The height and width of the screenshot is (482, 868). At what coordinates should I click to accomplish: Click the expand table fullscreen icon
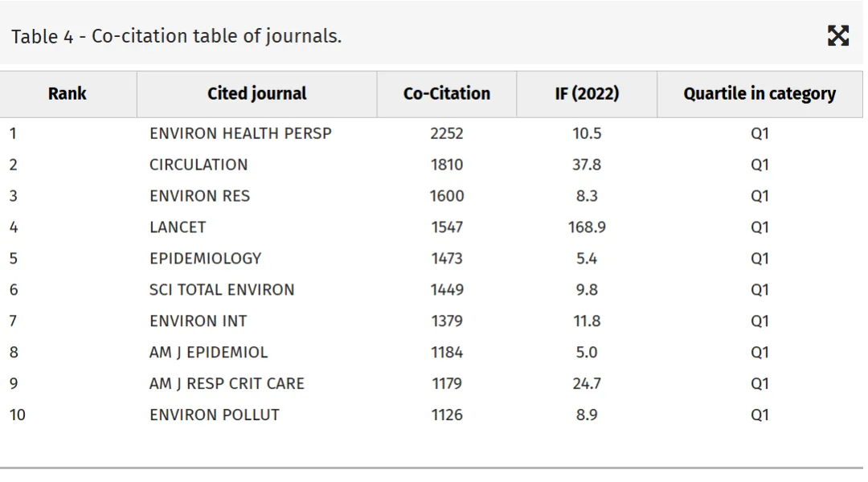coord(838,35)
